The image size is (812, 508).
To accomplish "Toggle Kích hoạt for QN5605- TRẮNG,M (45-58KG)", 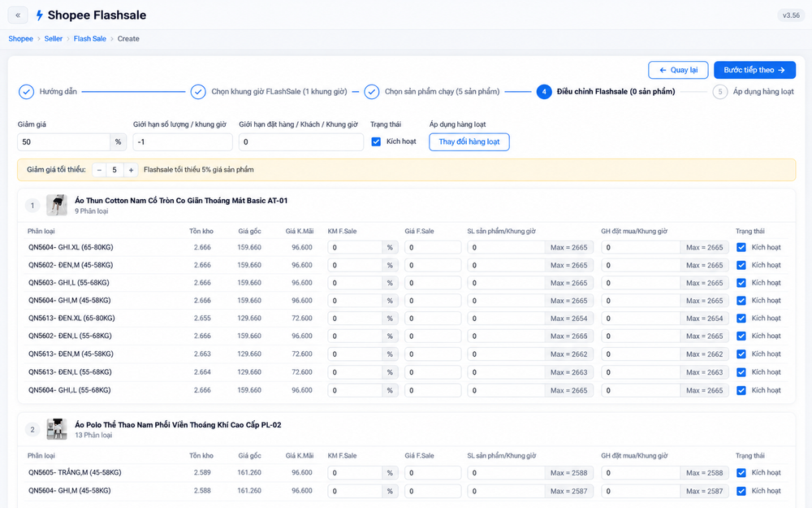I will 741,473.
